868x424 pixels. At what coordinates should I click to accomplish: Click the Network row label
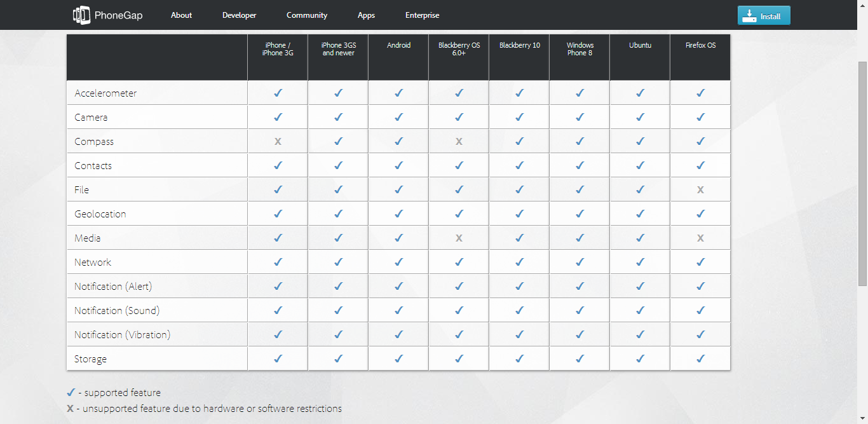coord(93,262)
